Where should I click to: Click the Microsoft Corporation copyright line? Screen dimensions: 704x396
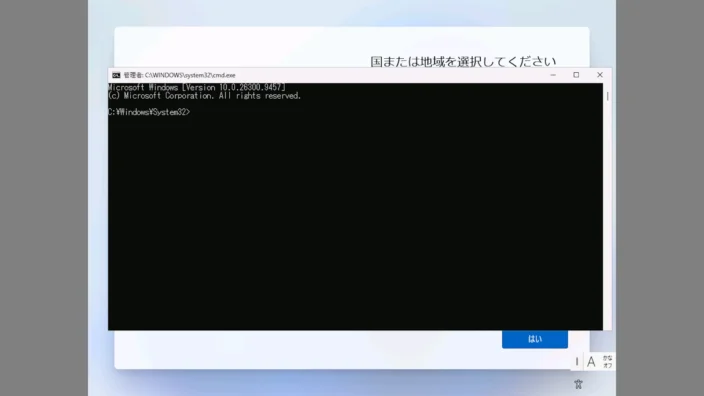(x=204, y=96)
